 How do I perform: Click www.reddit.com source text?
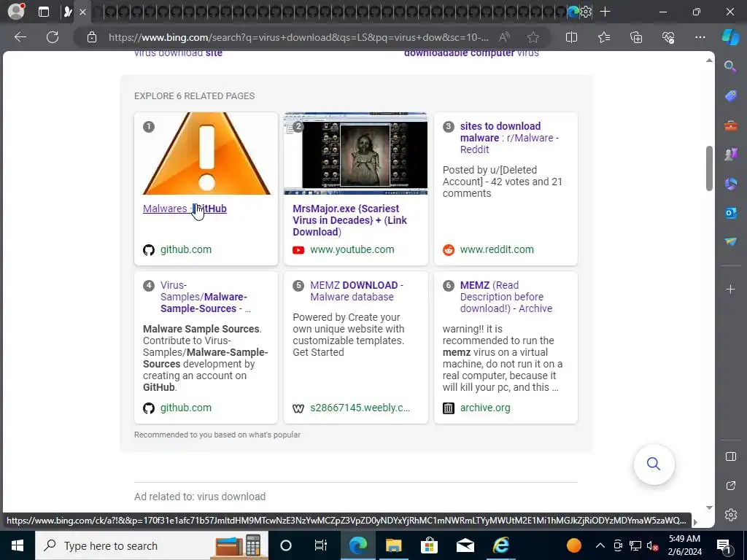[x=497, y=249]
